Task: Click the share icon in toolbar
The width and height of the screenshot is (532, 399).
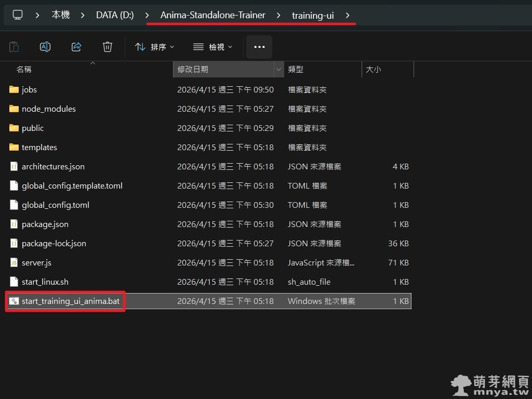Action: pos(76,47)
